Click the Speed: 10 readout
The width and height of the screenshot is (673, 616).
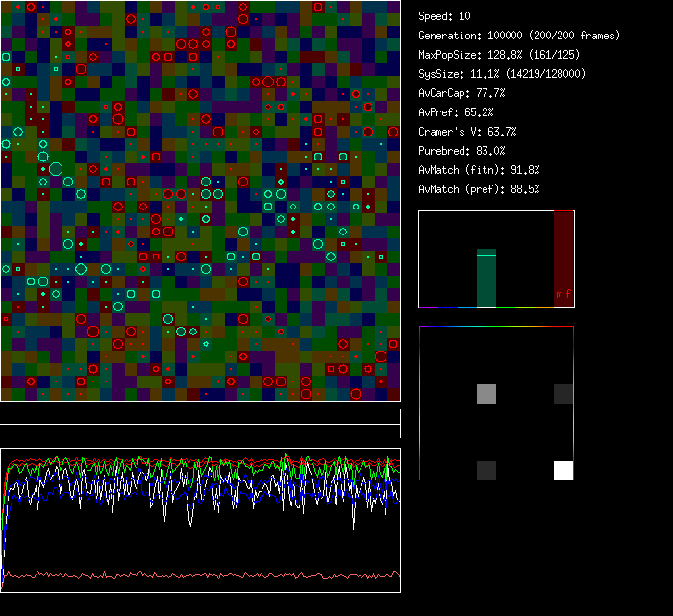[444, 16]
